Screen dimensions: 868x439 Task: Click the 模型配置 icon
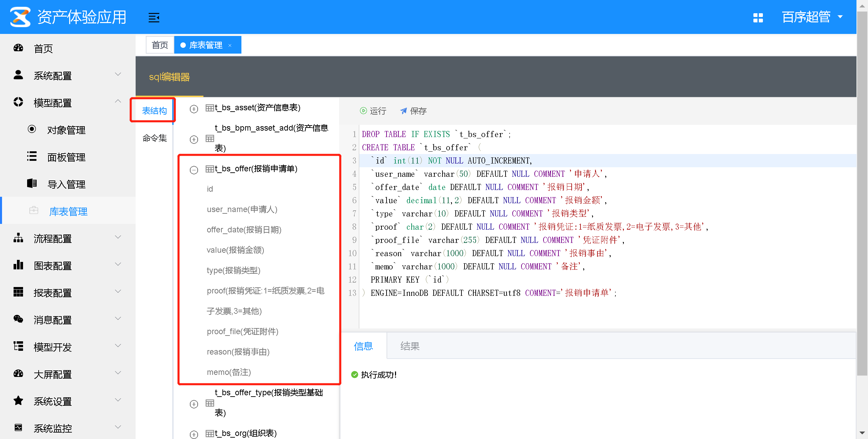click(x=18, y=102)
